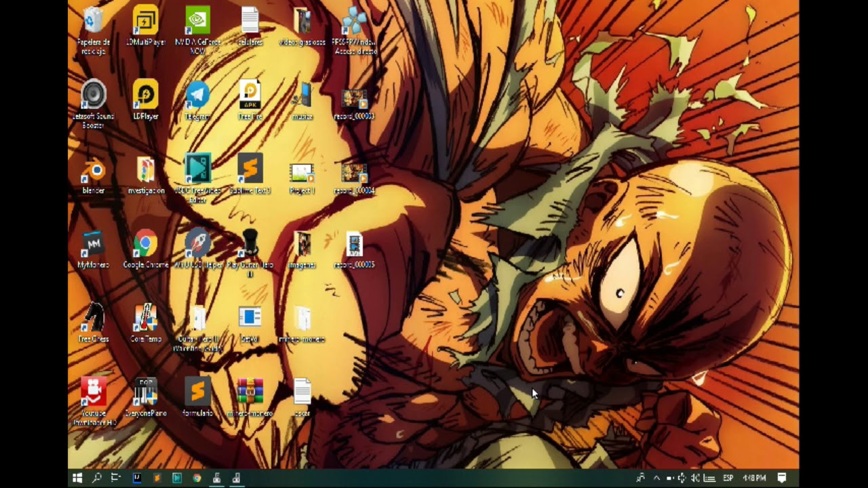This screenshot has width=868, height=488.
Task: Open the Windows Start menu
Action: [x=77, y=478]
